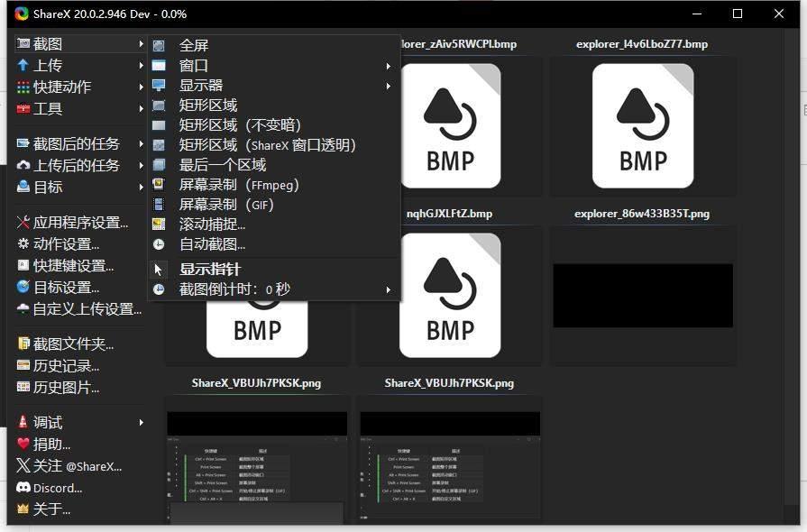This screenshot has height=532, width=807.
Task: Click the 显示器 monitor capture icon
Action: point(159,86)
